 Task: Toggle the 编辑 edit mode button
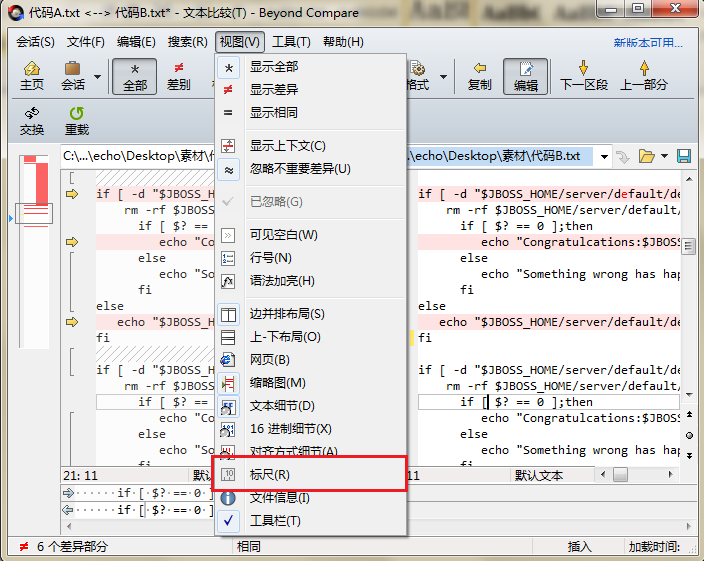pyautogui.click(x=526, y=76)
